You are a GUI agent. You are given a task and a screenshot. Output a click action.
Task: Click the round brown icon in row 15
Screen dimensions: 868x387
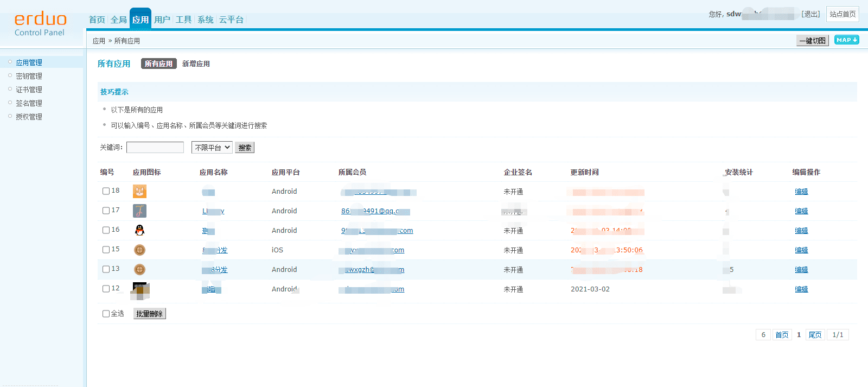tap(139, 250)
